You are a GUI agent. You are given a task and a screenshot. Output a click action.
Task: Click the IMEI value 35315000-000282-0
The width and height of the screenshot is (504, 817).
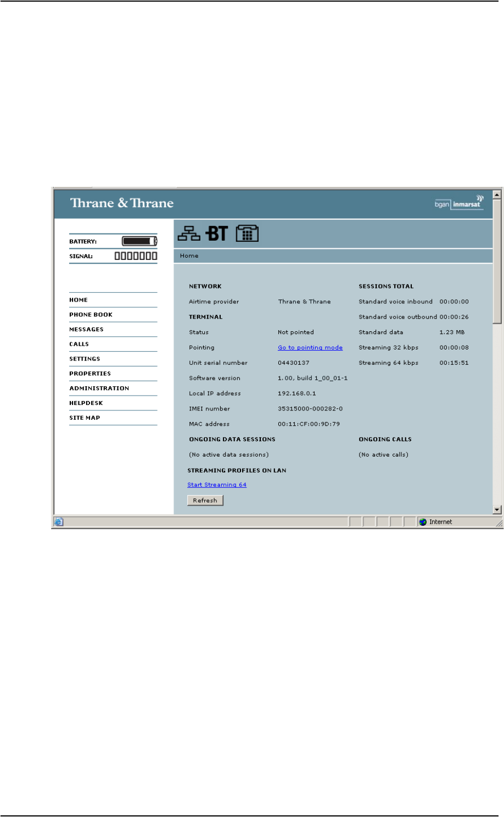pos(310,409)
